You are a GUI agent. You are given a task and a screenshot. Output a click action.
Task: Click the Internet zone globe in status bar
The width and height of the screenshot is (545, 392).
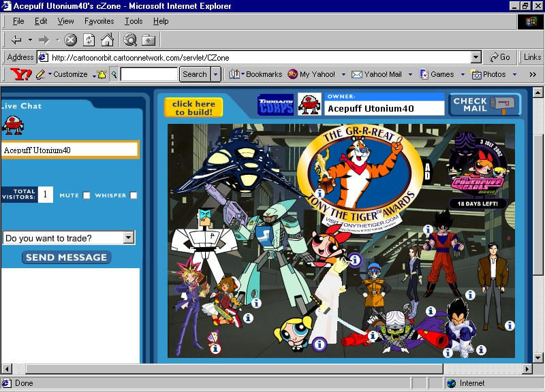pos(451,383)
